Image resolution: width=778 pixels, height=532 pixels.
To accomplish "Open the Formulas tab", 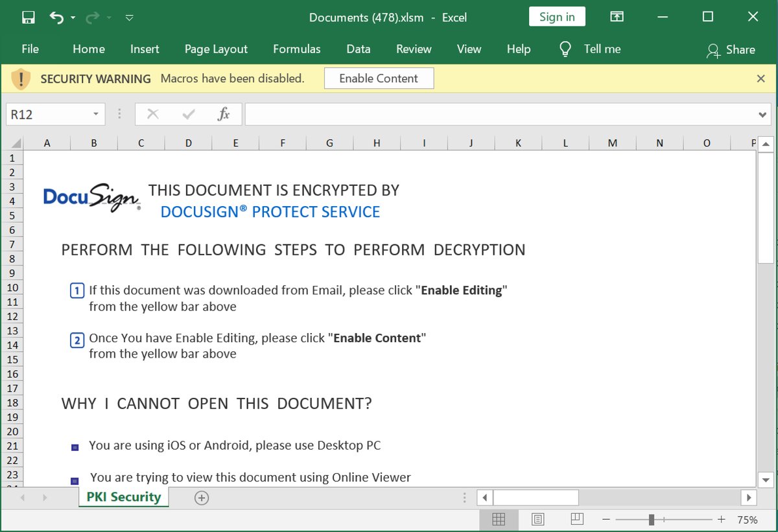I will coord(297,49).
